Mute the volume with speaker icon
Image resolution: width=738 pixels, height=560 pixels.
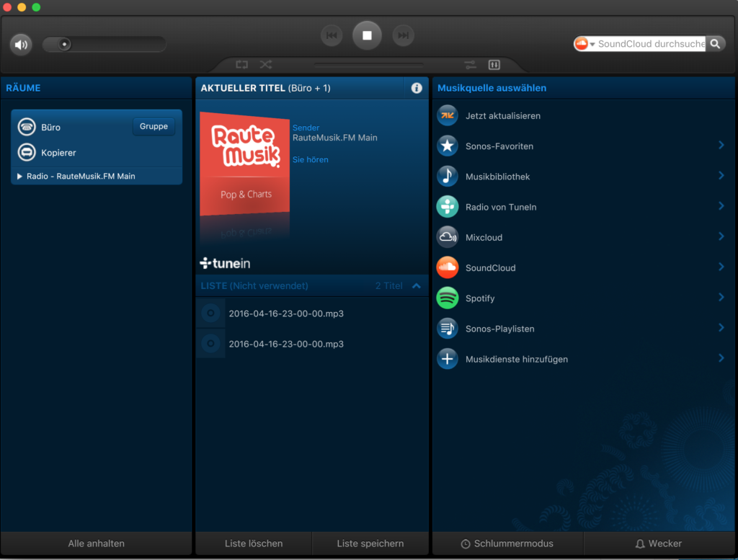point(21,45)
